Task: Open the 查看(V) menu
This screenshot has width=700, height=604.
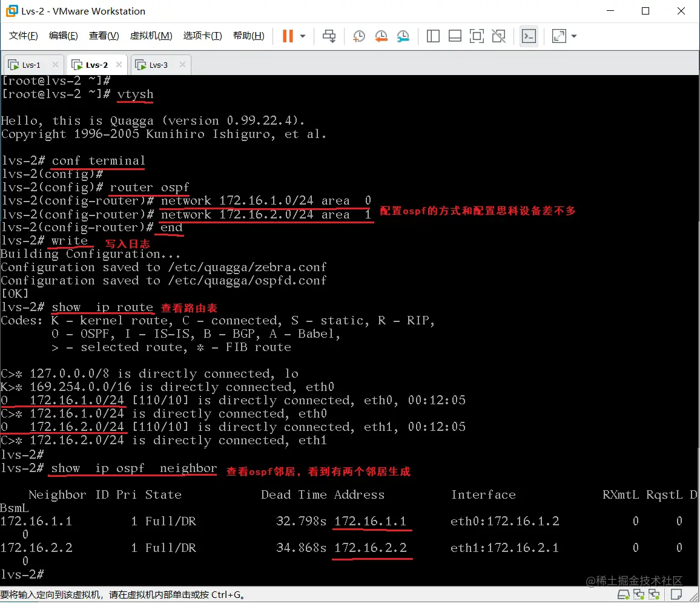Action: coord(104,36)
